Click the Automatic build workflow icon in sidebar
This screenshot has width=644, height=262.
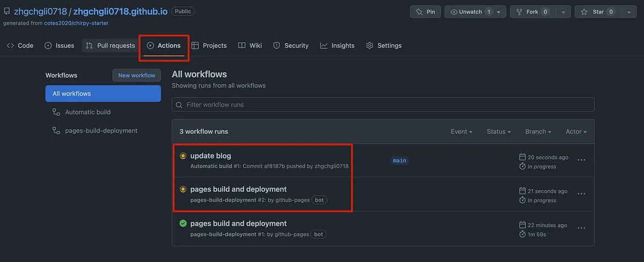[56, 113]
